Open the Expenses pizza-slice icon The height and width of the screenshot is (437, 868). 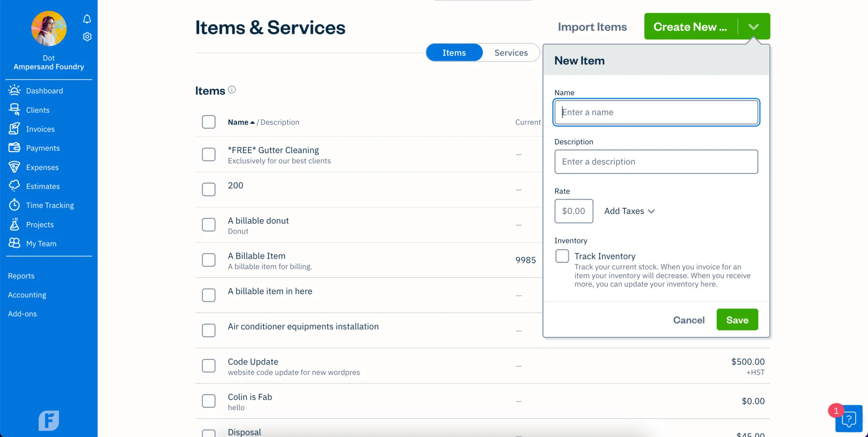point(14,167)
